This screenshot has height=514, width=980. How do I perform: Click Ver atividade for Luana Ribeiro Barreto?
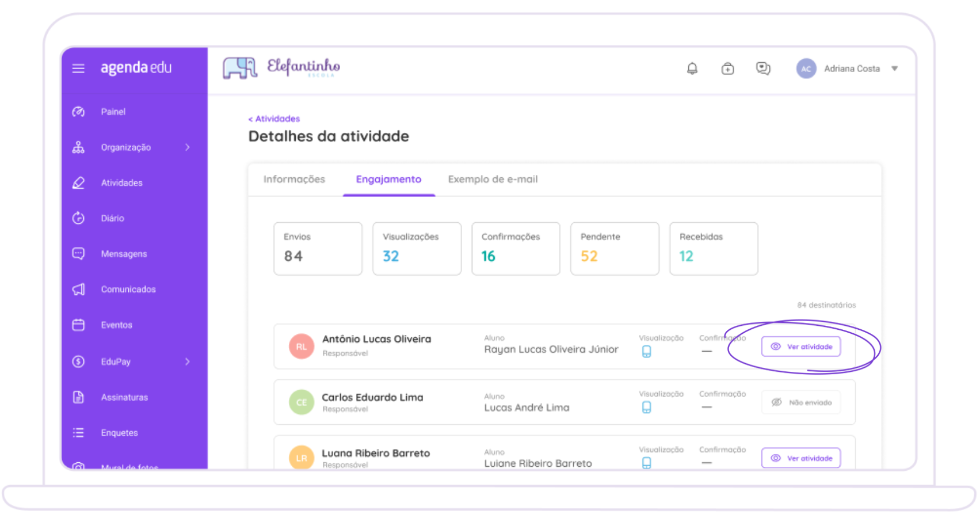coord(801,458)
